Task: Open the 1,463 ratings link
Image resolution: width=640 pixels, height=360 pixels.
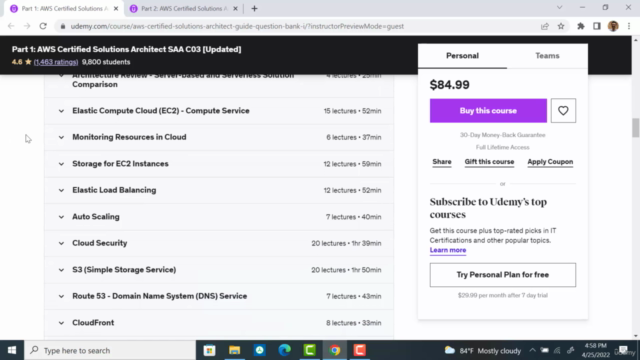Action: [x=56, y=62]
